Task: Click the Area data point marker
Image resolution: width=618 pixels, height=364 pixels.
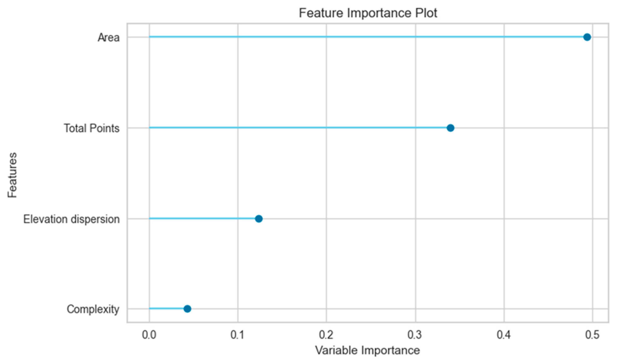Action: 587,37
